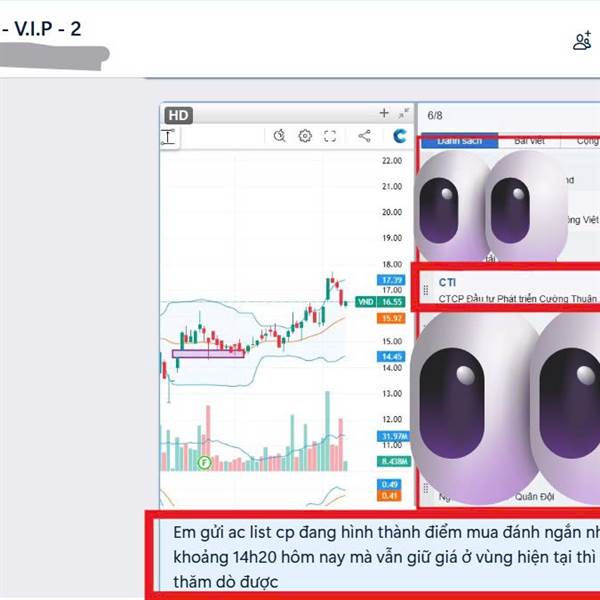Select the Quân Đội list item
This screenshot has height=600, width=600.
[534, 497]
